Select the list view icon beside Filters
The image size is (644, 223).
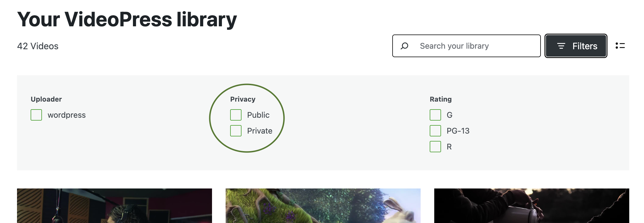[620, 46]
